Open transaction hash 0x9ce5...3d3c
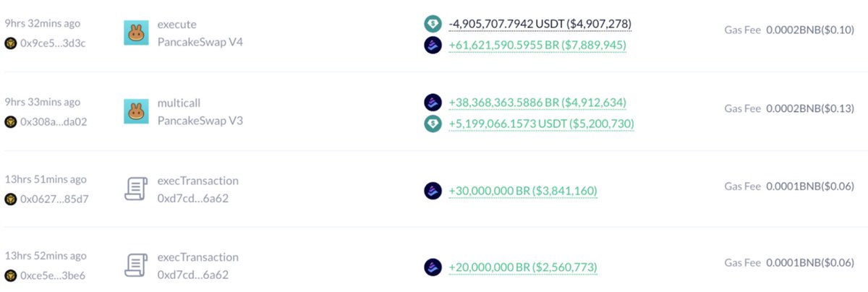Image resolution: width=868 pixels, height=292 pixels. (x=53, y=43)
